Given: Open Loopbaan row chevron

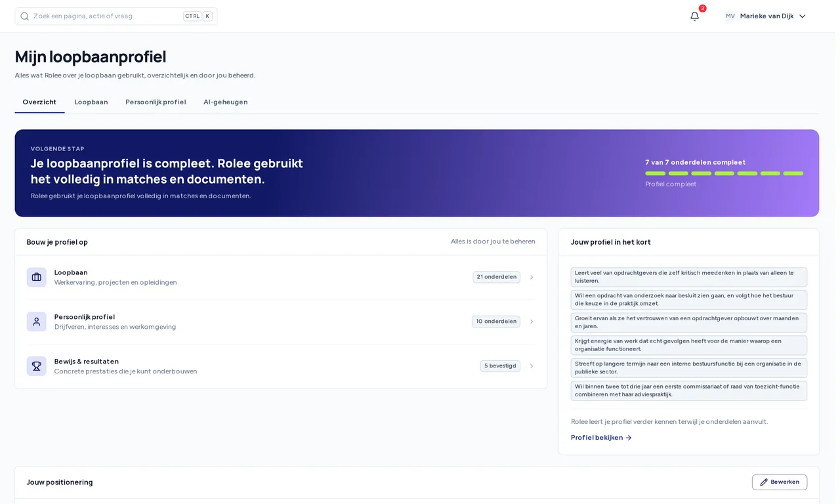Looking at the screenshot, I should pos(532,277).
